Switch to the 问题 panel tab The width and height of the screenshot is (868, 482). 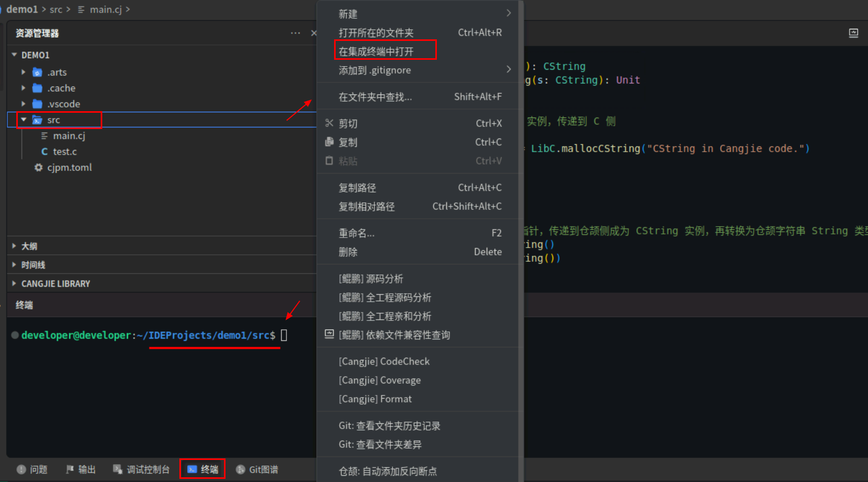click(32, 469)
